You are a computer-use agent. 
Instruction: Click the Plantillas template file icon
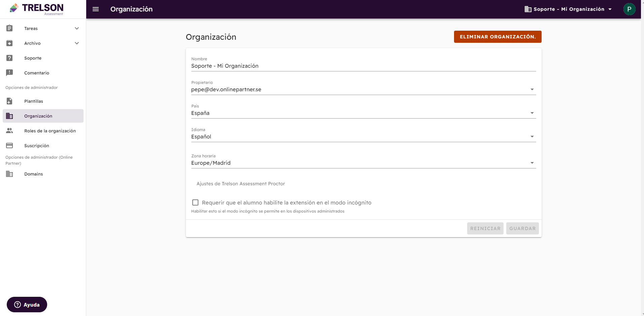point(9,101)
